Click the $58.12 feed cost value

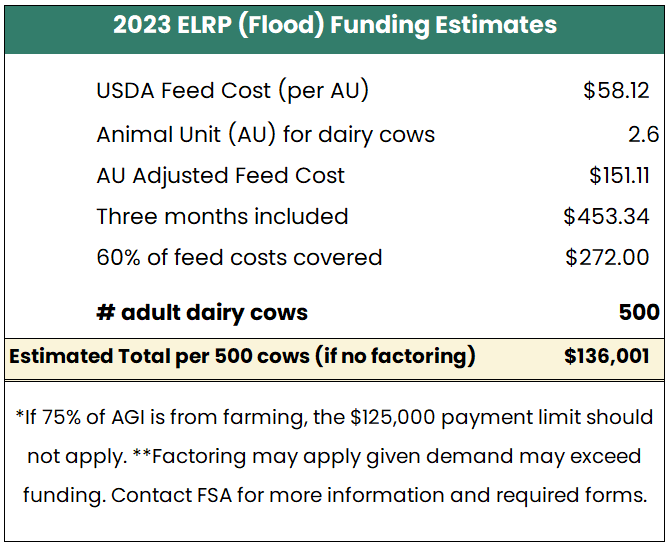click(x=616, y=91)
